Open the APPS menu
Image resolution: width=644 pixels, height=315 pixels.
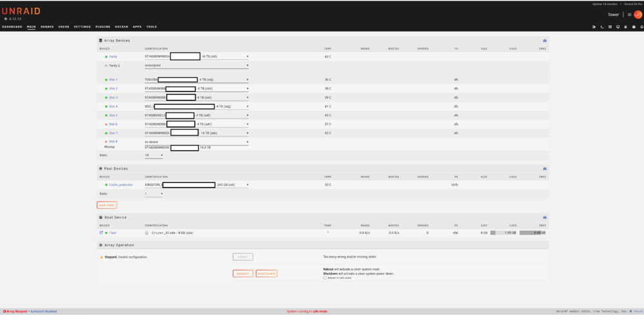click(x=137, y=26)
